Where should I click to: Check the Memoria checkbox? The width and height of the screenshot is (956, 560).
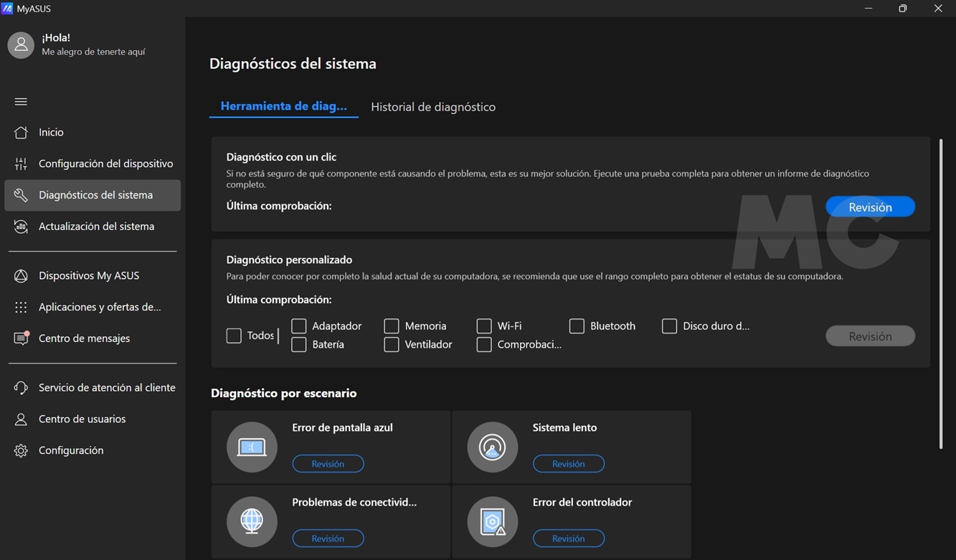point(392,326)
